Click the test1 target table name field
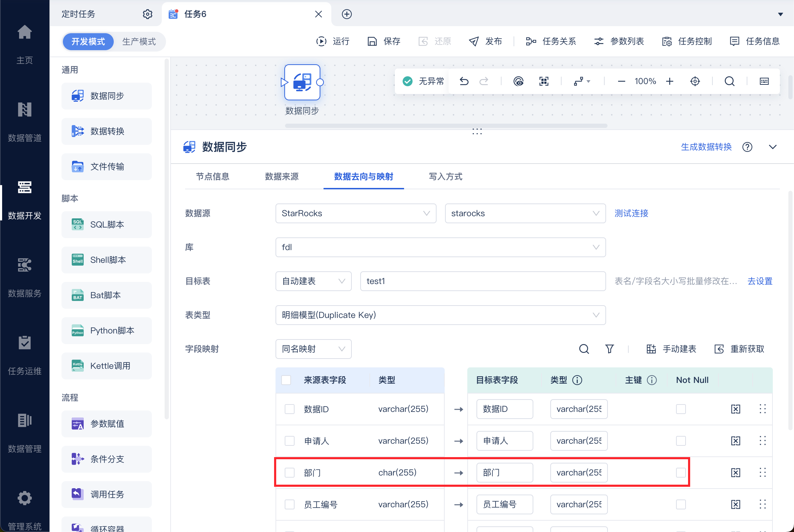The image size is (794, 532). click(482, 281)
